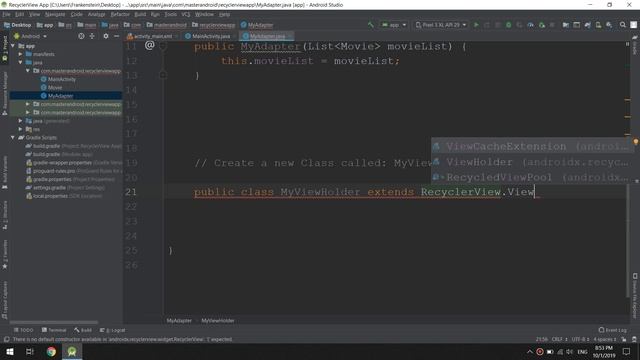Viewport: 640px width, 360px height.
Task: Choose RecycledViewPool completion suggestion
Action: pos(533,178)
